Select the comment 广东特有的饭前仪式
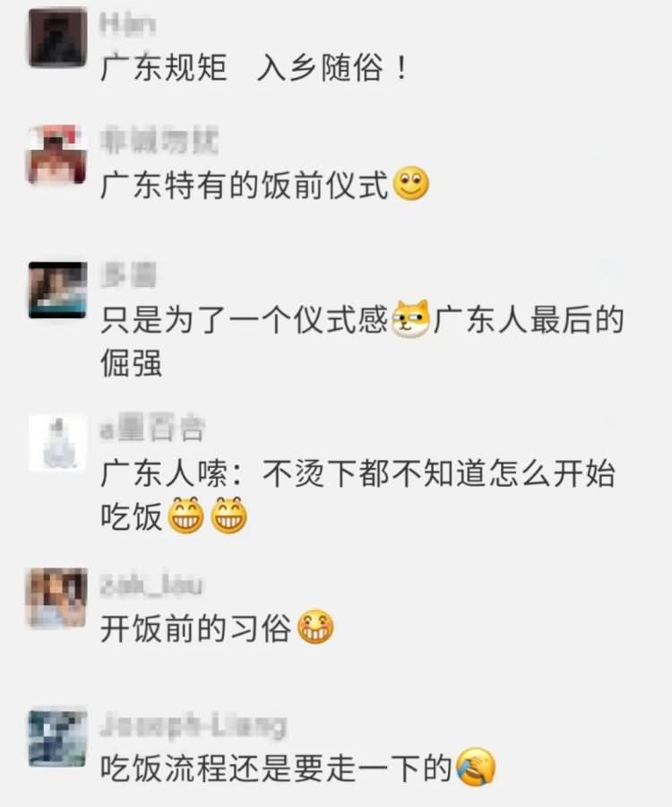This screenshot has height=807, width=672. [x=244, y=185]
